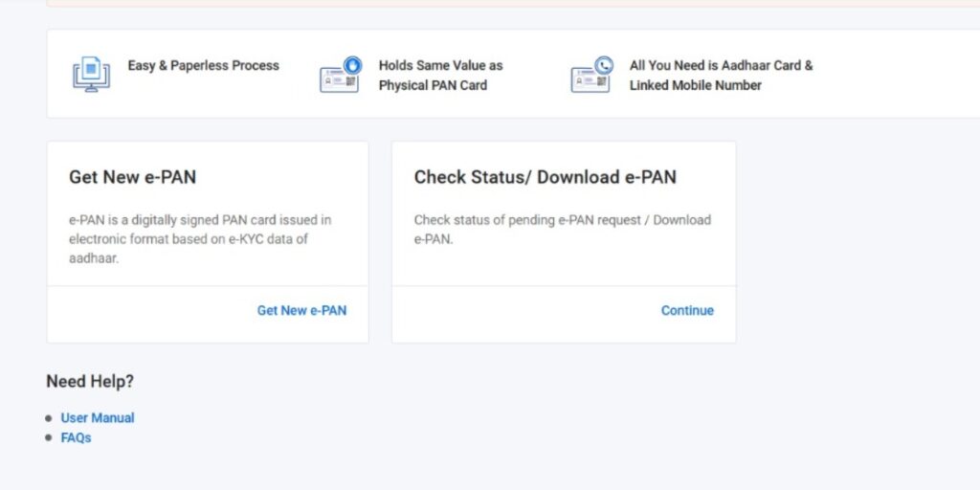Click the Aadhaar card with phone icon

point(590,75)
